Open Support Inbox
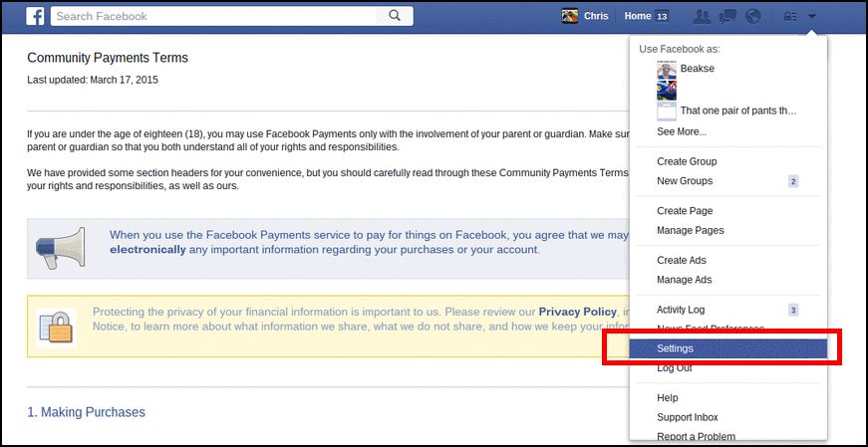Screen dimensions: 868x447 pyautogui.click(x=687, y=417)
